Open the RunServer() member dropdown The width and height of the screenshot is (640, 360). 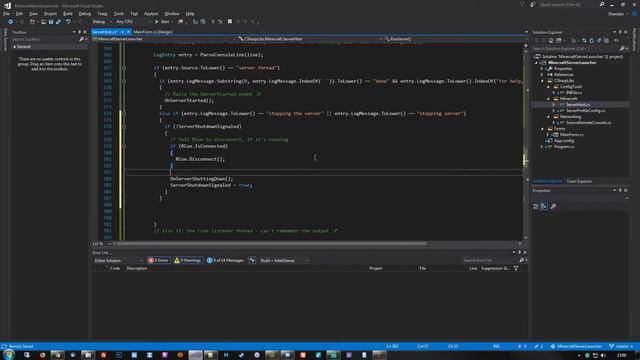point(455,39)
